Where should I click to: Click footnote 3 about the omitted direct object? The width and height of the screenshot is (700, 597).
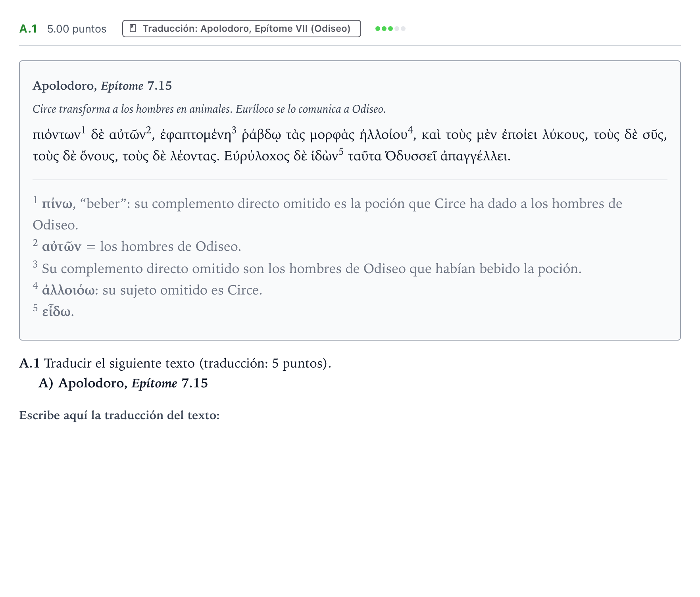(x=307, y=268)
